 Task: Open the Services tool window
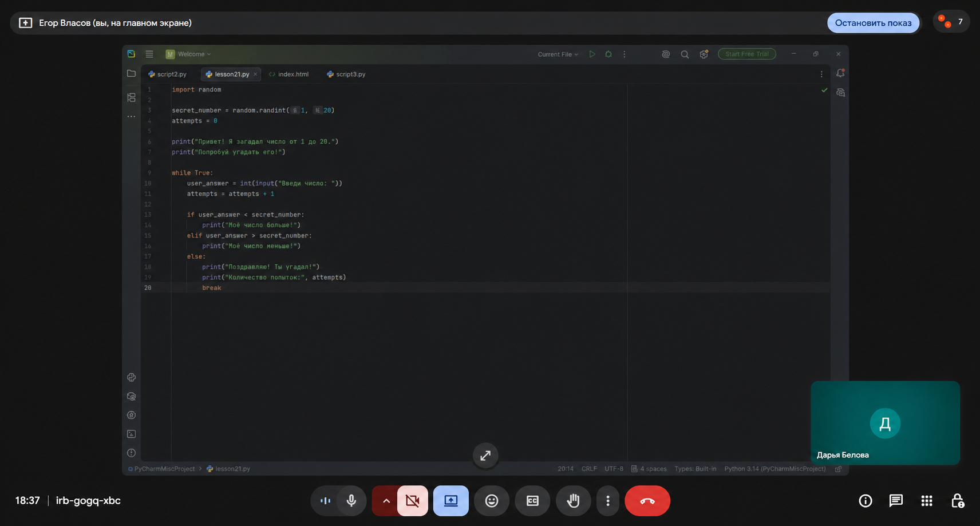tap(131, 415)
